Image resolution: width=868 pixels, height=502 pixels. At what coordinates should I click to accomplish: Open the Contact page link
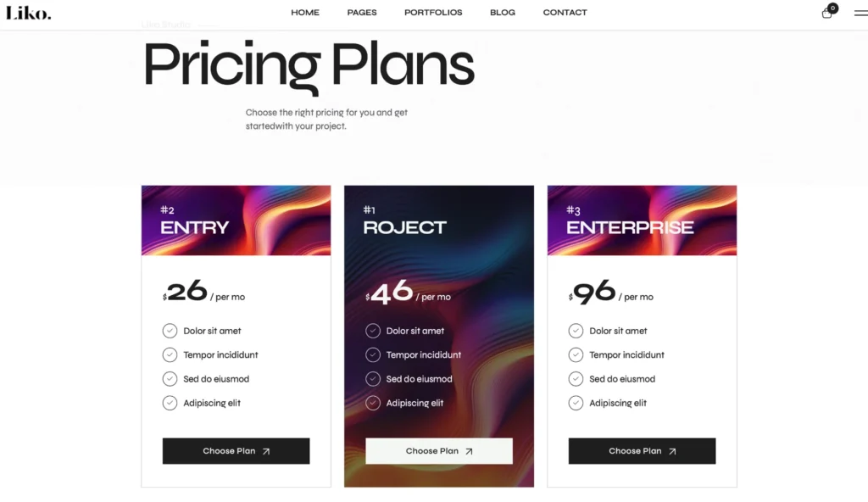(565, 13)
